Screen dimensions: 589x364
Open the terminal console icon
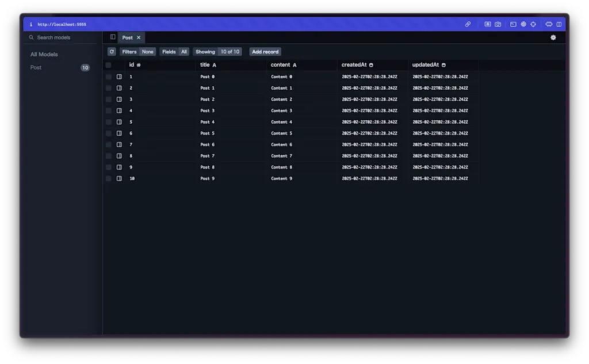point(513,24)
